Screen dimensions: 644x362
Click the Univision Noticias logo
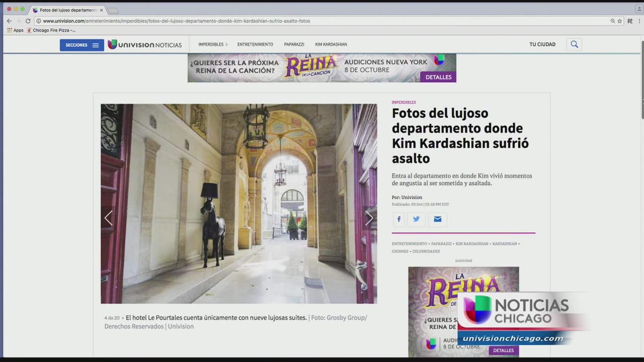click(x=145, y=45)
